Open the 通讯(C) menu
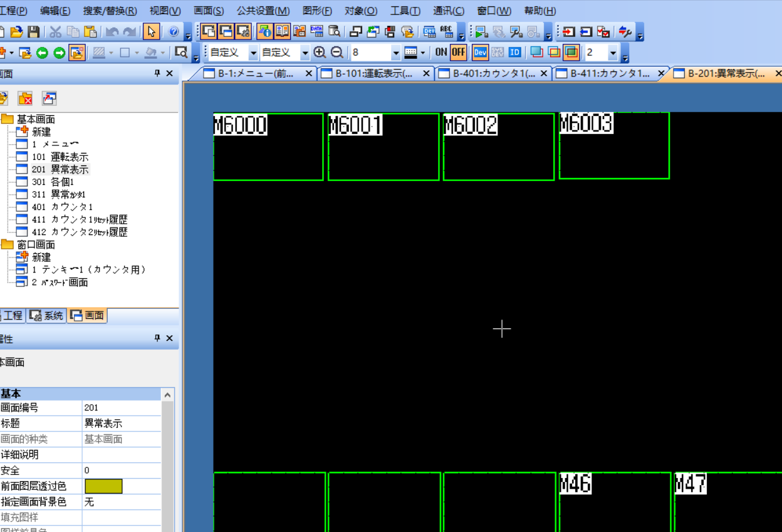 (x=449, y=11)
